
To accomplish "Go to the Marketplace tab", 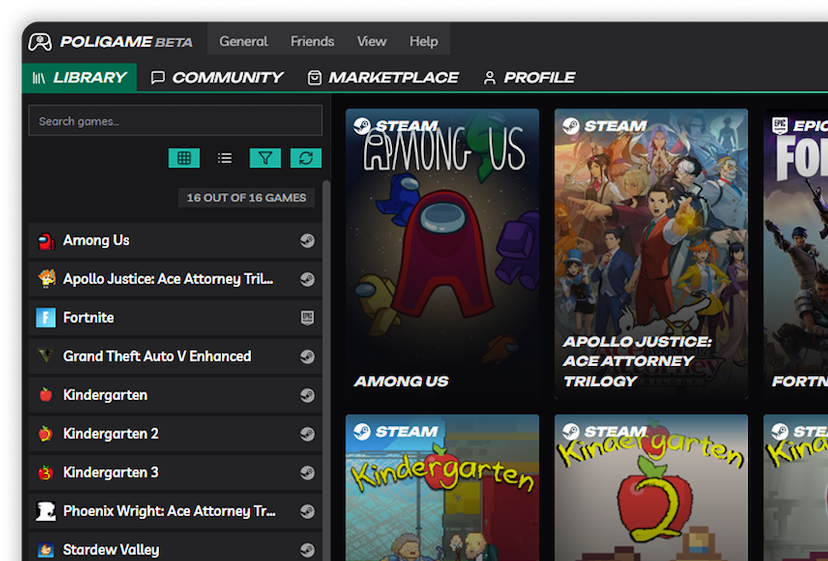I will (x=383, y=78).
